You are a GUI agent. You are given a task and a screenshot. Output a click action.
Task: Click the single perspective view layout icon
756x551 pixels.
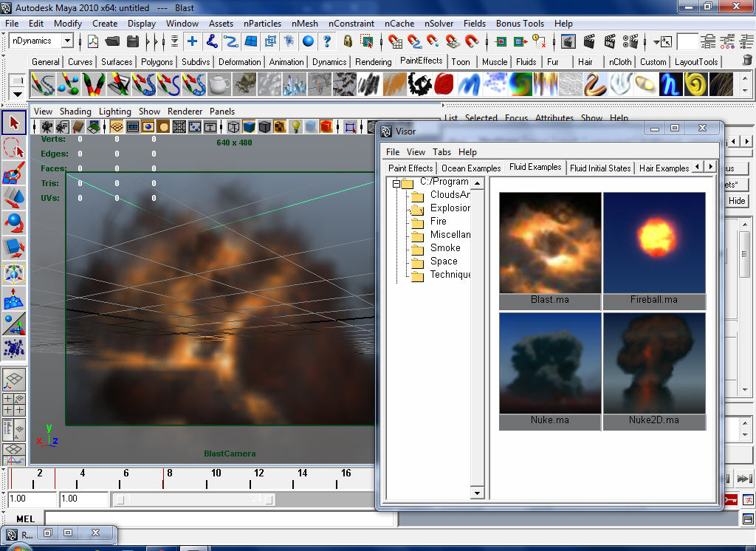(x=14, y=380)
